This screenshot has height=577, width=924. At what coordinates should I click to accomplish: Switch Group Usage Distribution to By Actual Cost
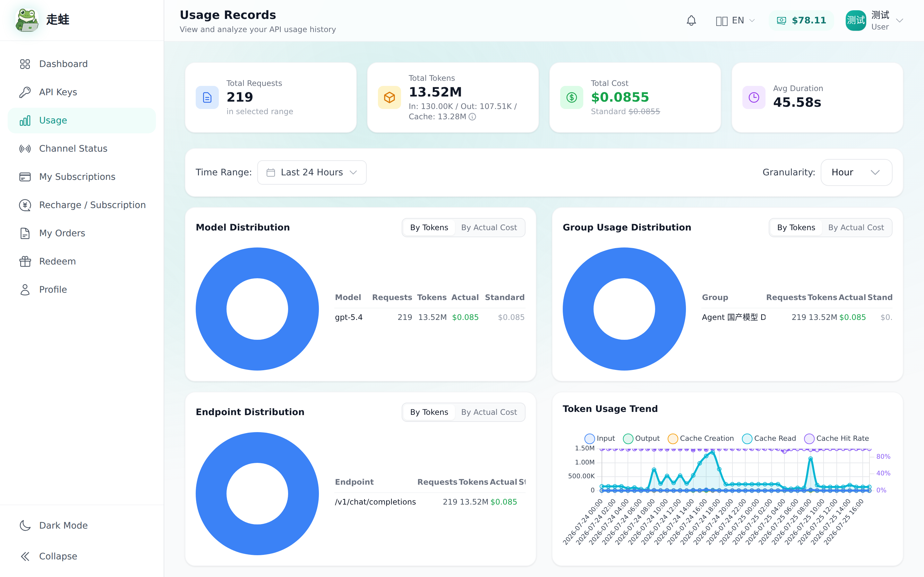tap(856, 228)
